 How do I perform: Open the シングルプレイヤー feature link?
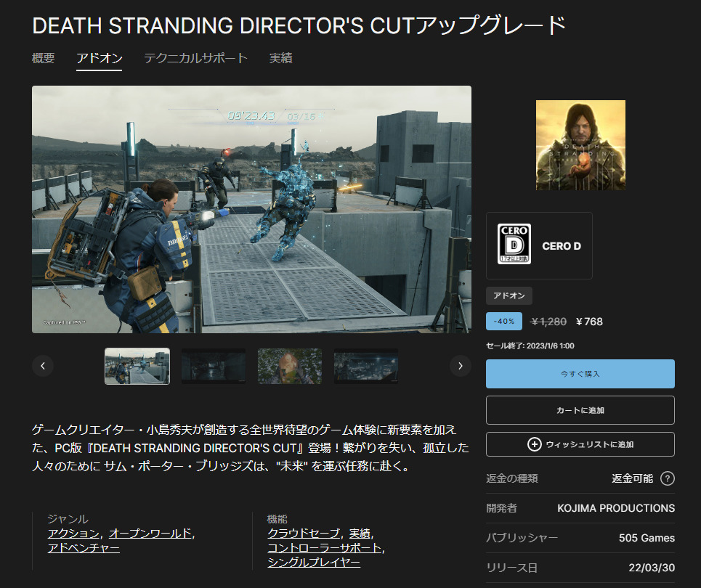pyautogui.click(x=314, y=563)
